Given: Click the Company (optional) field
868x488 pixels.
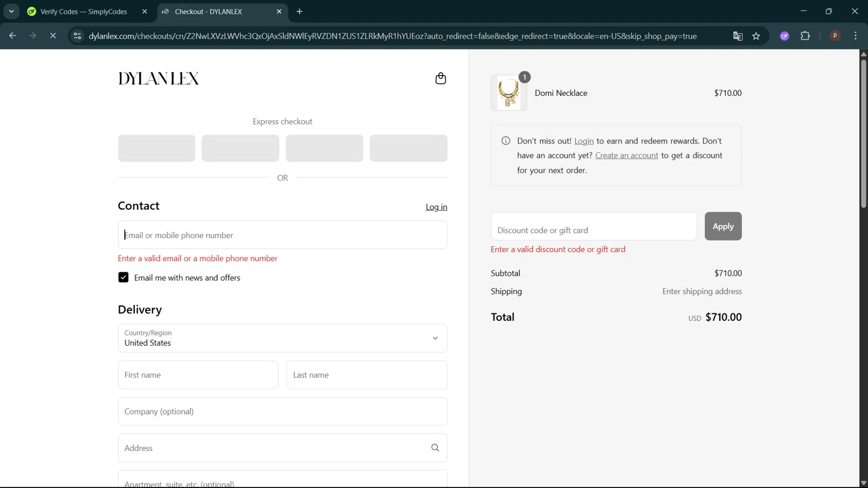Looking at the screenshot, I should [x=282, y=411].
